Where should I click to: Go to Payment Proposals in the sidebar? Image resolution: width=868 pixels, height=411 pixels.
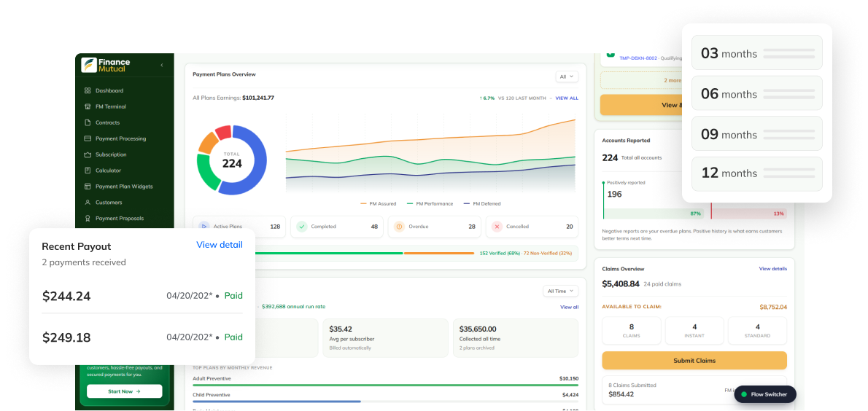coord(120,219)
